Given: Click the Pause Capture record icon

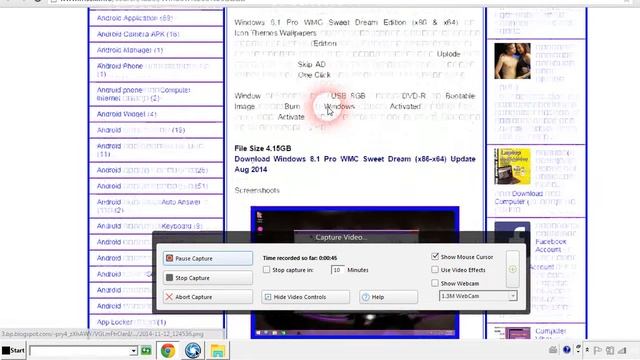Looking at the screenshot, I should (169, 258).
